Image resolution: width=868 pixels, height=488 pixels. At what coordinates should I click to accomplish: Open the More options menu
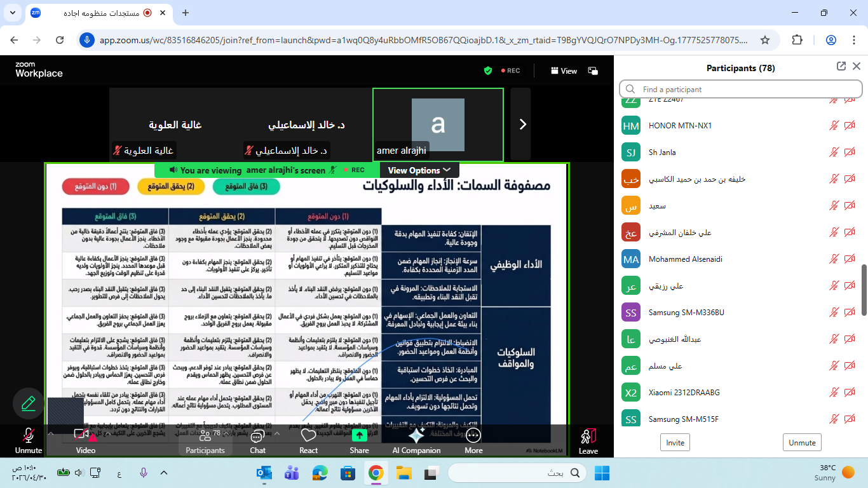tap(473, 440)
